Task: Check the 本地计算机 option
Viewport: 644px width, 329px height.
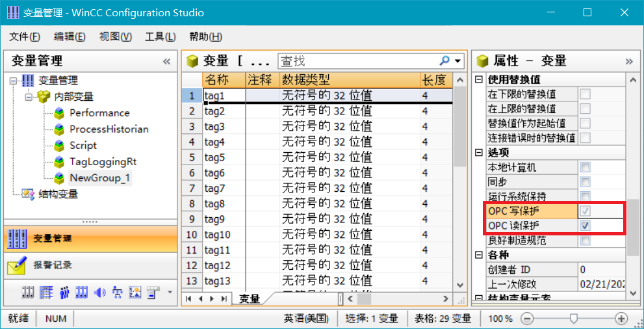Action: 586,167
